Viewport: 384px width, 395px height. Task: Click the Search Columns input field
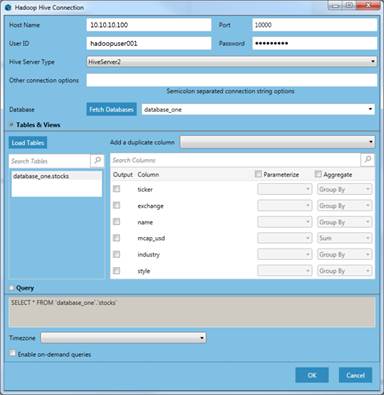pyautogui.click(x=235, y=160)
